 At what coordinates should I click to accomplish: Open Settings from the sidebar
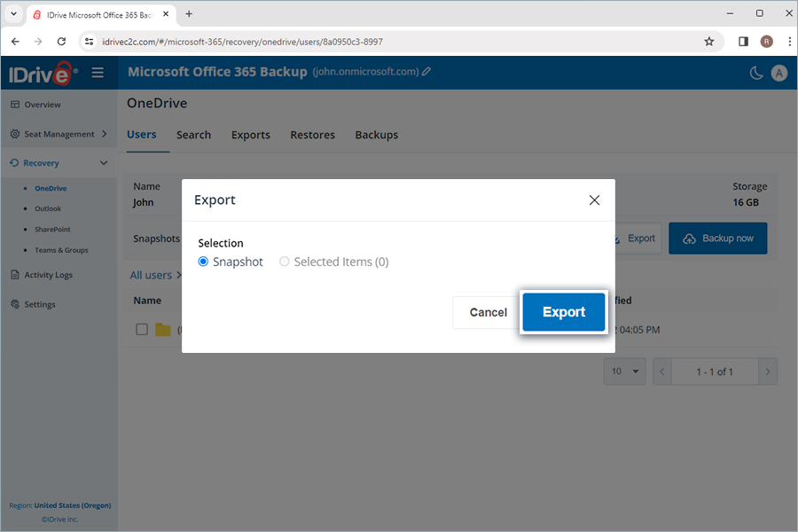(39, 304)
